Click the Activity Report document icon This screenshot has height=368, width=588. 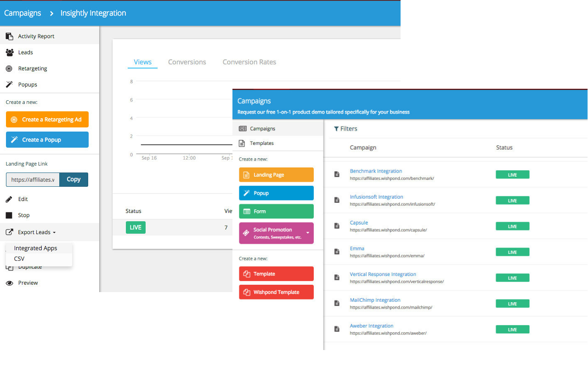pos(9,36)
